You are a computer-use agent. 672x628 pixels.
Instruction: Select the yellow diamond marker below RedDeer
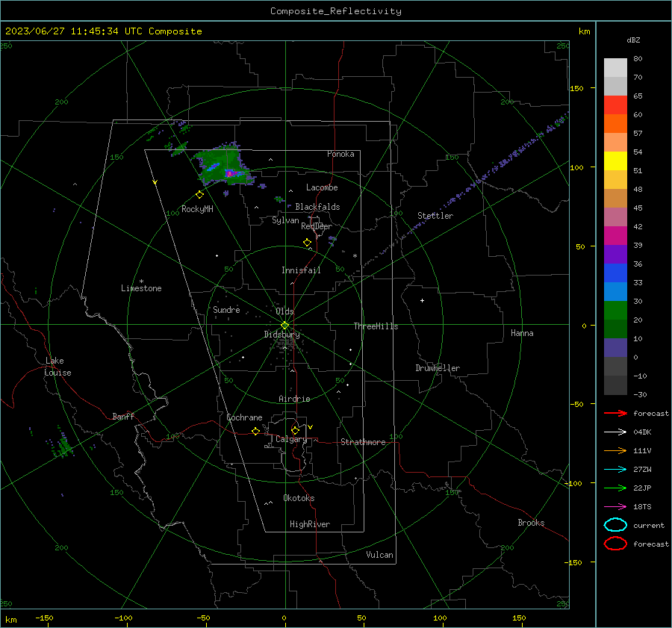(308, 243)
